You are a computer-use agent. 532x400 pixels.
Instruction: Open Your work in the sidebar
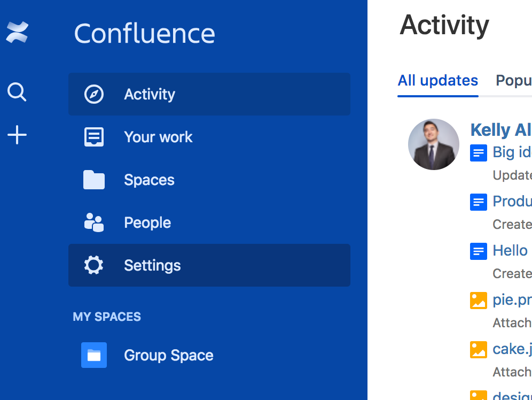point(209,137)
